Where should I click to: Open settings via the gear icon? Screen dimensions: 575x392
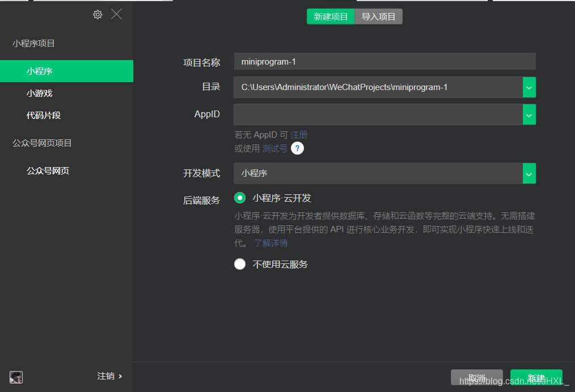click(x=98, y=15)
